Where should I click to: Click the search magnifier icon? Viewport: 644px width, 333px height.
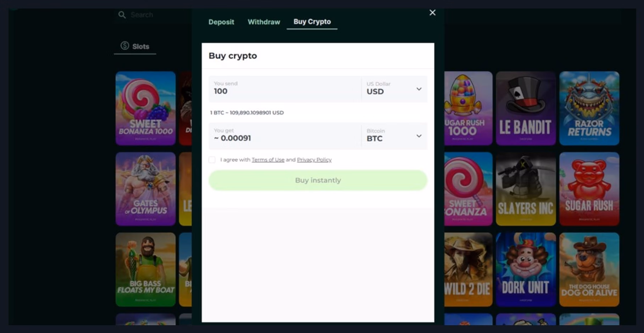[122, 15]
